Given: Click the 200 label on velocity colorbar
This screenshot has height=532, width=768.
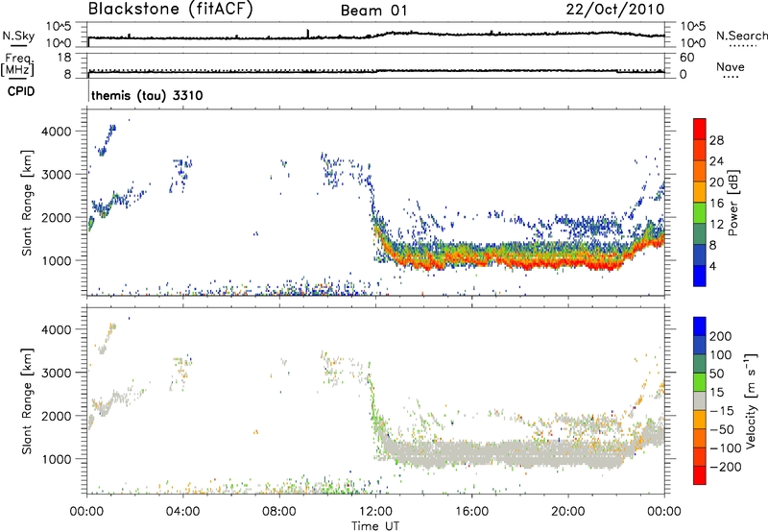Looking at the screenshot, I should coord(721,336).
